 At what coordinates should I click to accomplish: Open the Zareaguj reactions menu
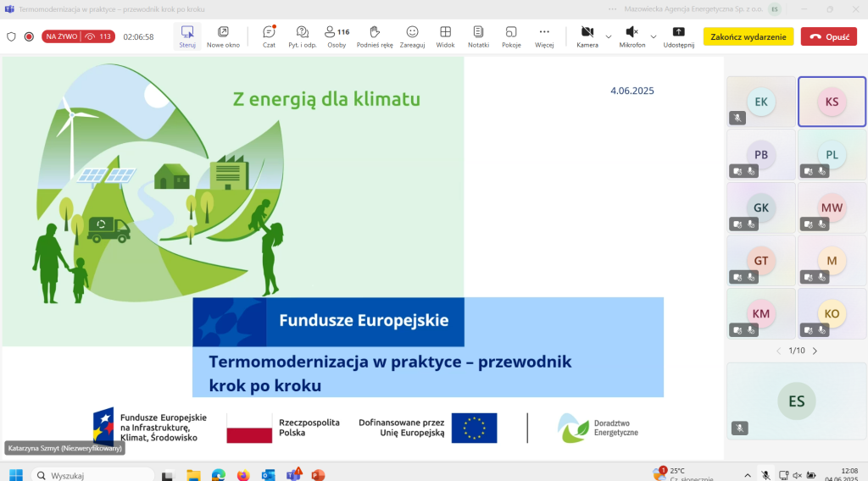click(x=412, y=32)
